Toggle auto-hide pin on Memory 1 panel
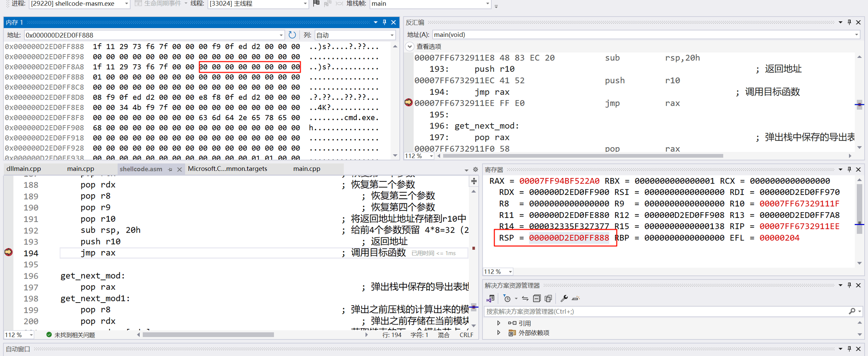The image size is (868, 356). (384, 23)
